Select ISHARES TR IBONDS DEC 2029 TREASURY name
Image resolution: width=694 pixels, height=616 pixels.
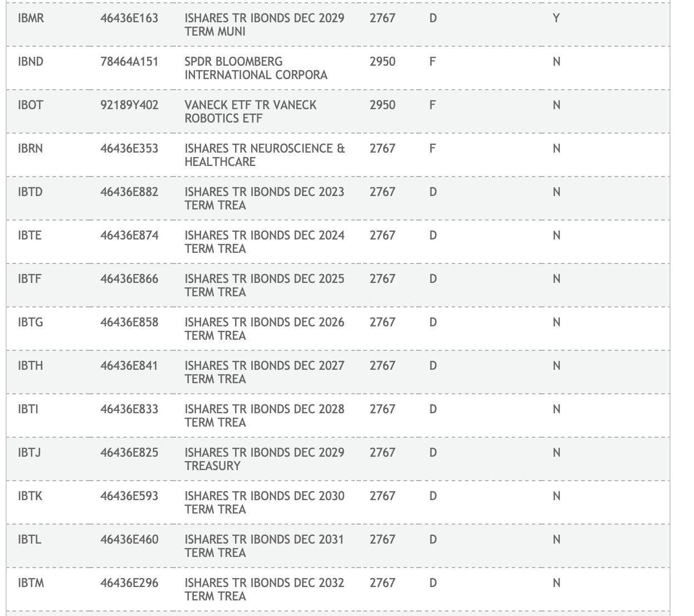tap(265, 459)
